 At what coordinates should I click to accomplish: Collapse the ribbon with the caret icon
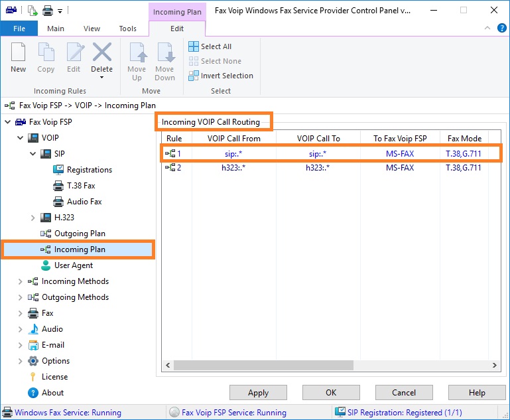coord(487,28)
